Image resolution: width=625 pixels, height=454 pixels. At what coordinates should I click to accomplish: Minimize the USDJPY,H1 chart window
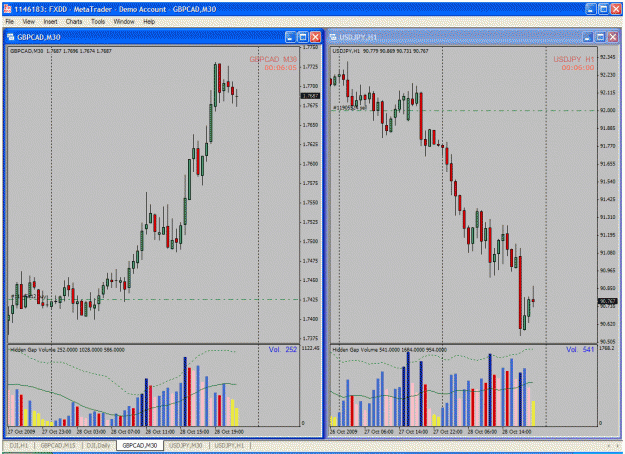click(x=588, y=37)
